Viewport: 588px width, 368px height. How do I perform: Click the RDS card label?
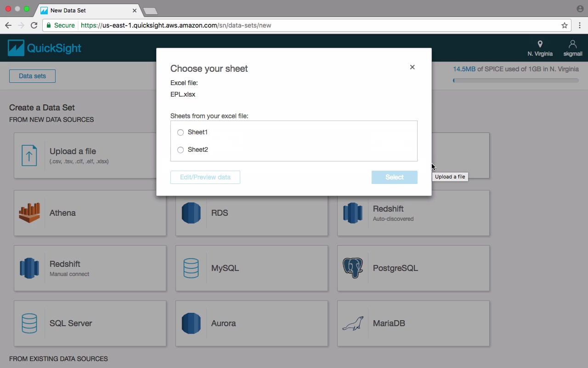click(220, 213)
